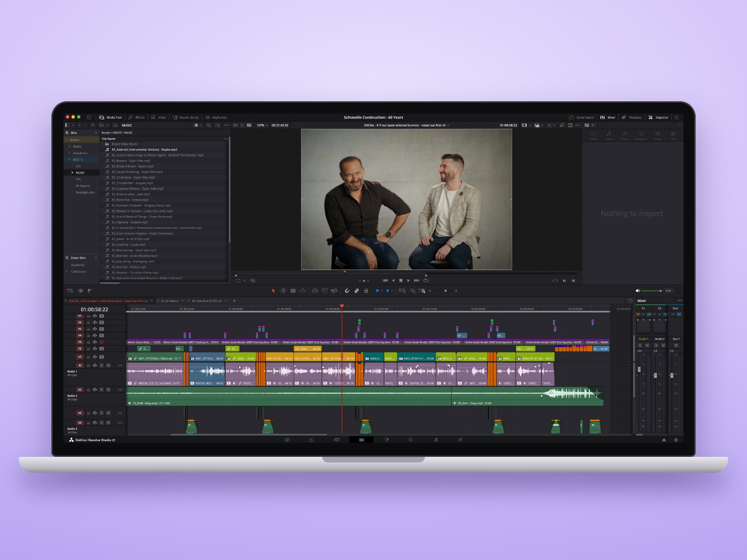Switch to 60 Year Brand Film v3 tab
This screenshot has height=560, width=747.
207,301
